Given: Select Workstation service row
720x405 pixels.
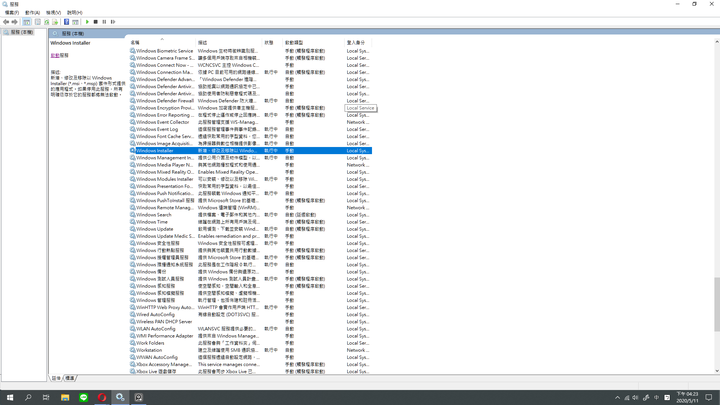Looking at the screenshot, I should [x=250, y=350].
